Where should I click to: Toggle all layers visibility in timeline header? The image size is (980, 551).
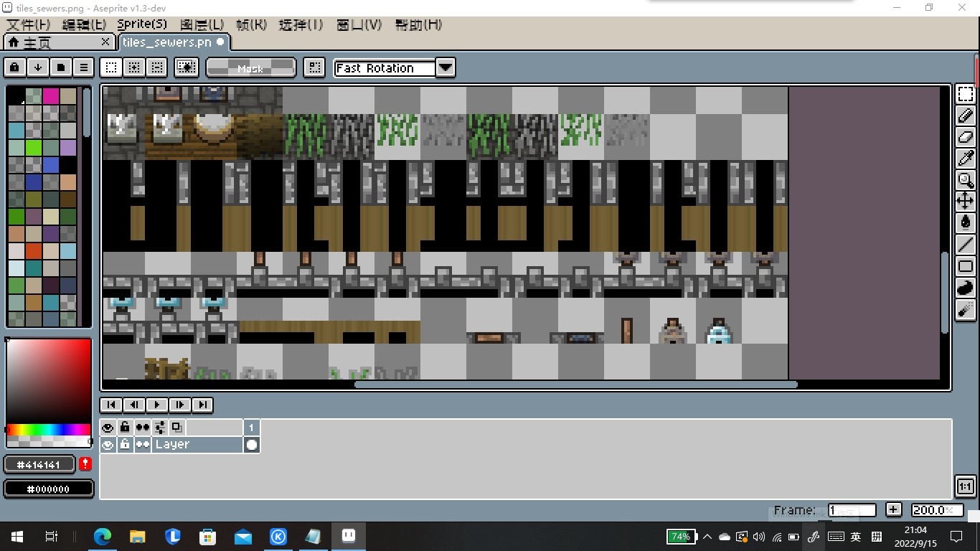click(108, 428)
